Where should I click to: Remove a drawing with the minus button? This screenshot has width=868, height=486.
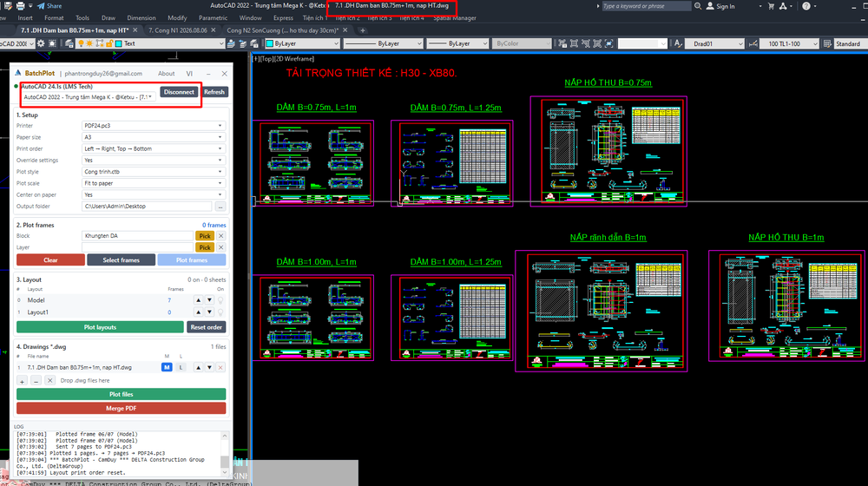(36, 381)
